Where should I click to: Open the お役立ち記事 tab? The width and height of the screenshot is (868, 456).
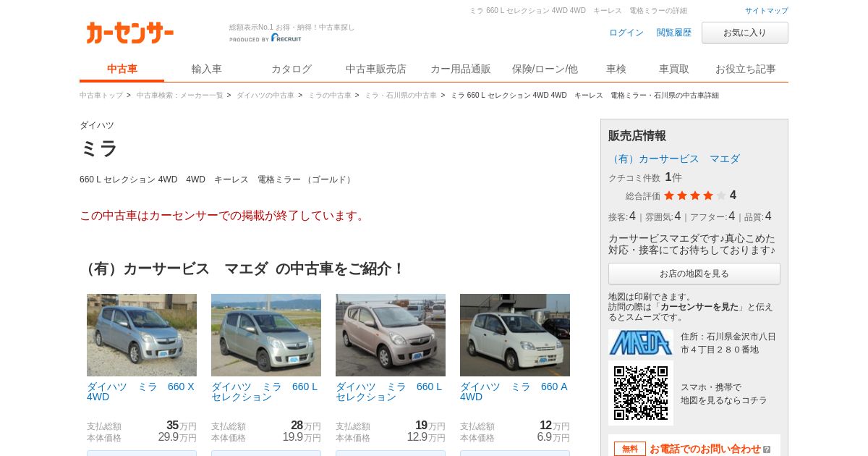746,69
